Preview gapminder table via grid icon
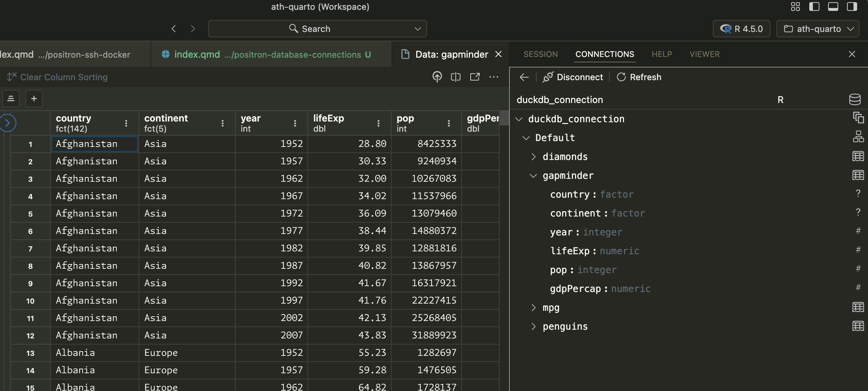 (x=858, y=175)
